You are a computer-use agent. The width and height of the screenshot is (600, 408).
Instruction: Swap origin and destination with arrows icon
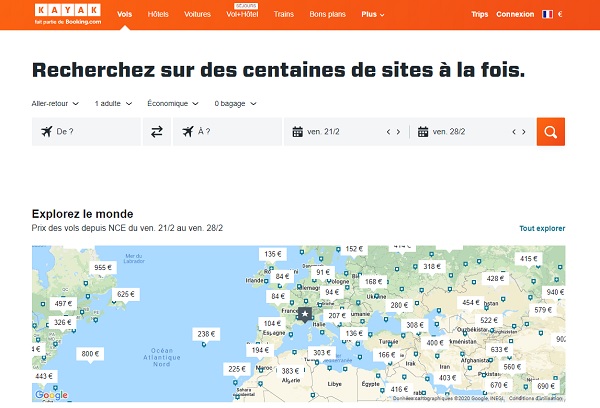(x=157, y=132)
